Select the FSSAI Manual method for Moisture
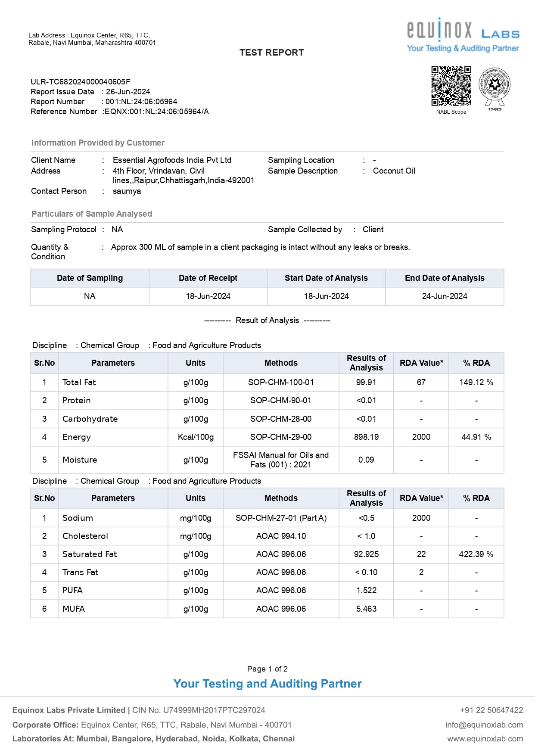The width and height of the screenshot is (535, 756). pos(281,460)
